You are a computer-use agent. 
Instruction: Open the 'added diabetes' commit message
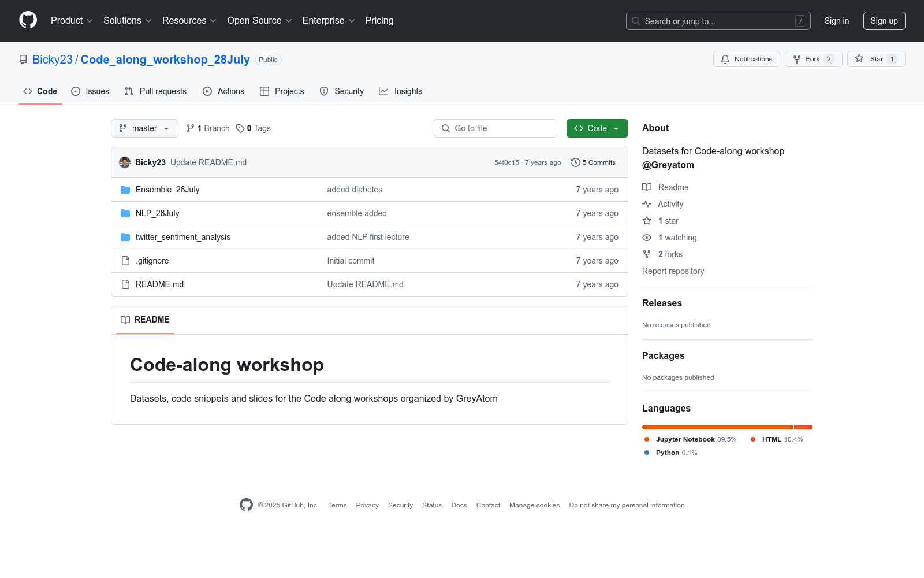pyautogui.click(x=355, y=190)
